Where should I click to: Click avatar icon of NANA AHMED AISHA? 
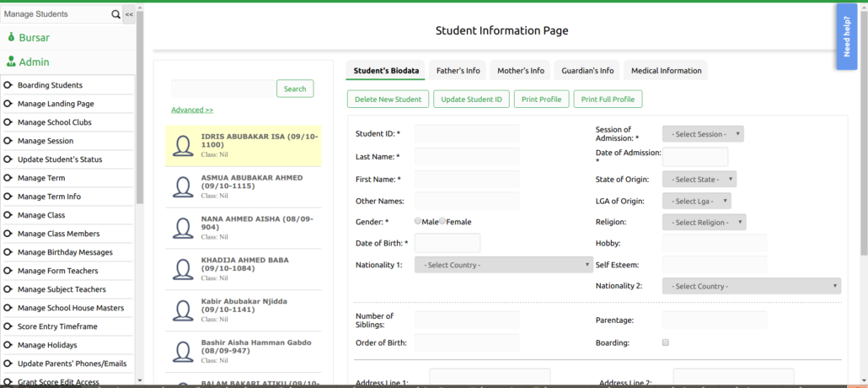click(x=183, y=228)
